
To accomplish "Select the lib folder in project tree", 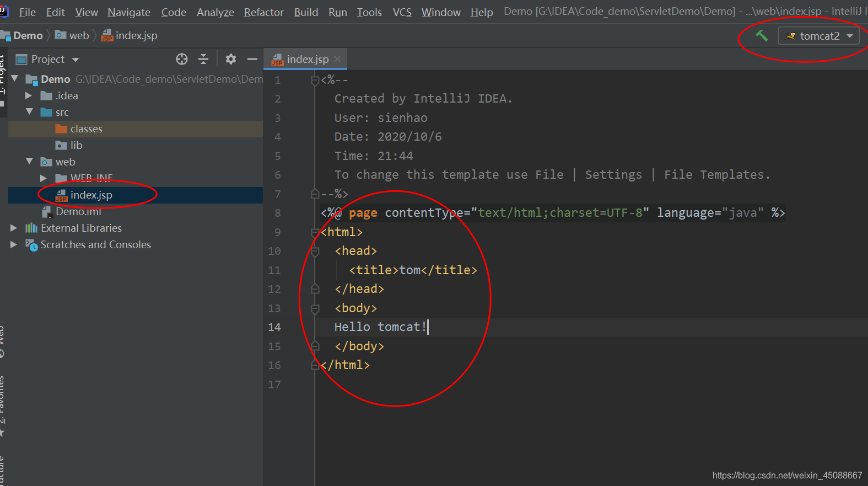I will click(x=136, y=145).
